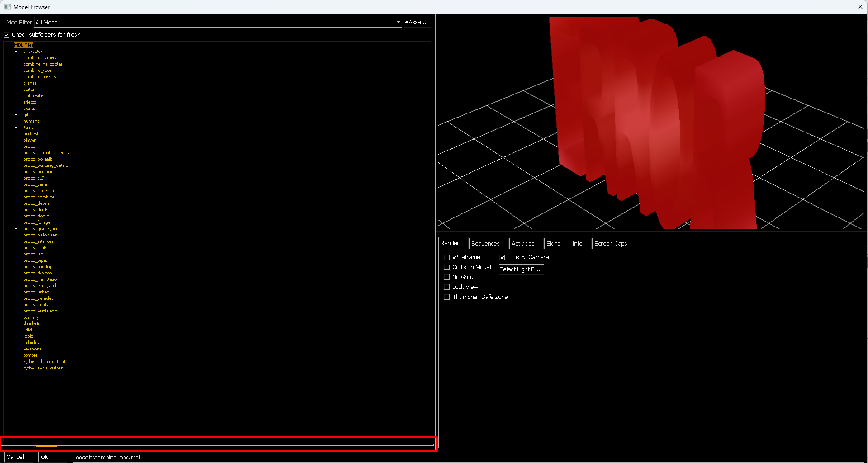Select the props_citizen_tech folder

(x=42, y=191)
